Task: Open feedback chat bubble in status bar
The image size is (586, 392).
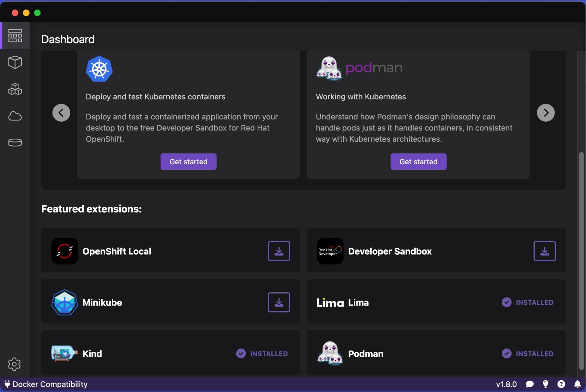Action: point(530,384)
